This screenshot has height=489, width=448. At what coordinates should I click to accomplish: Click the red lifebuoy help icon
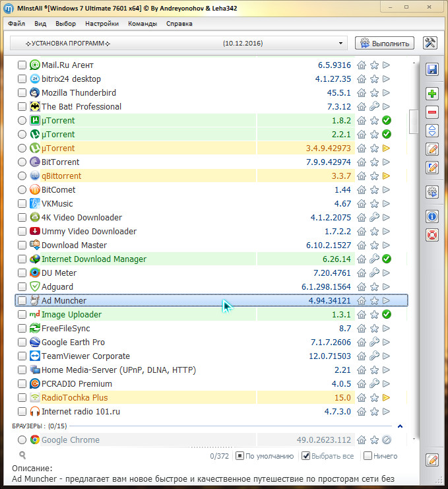432,235
